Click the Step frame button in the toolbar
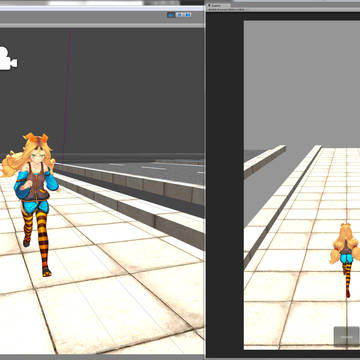 188,15
